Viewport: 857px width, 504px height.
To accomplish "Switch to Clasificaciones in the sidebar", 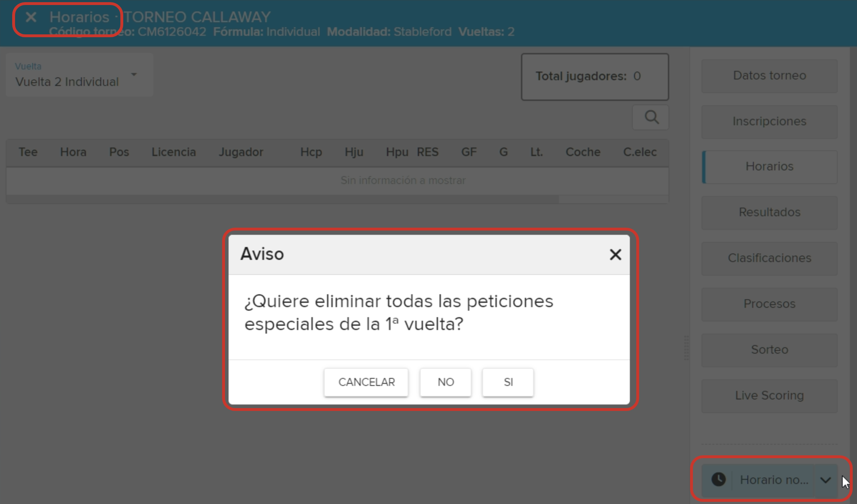I will click(769, 258).
